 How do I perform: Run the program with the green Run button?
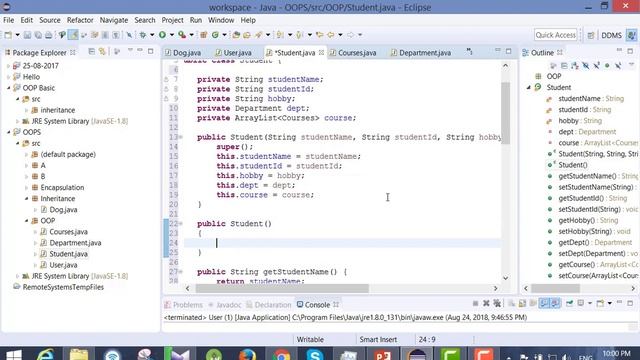[162, 35]
